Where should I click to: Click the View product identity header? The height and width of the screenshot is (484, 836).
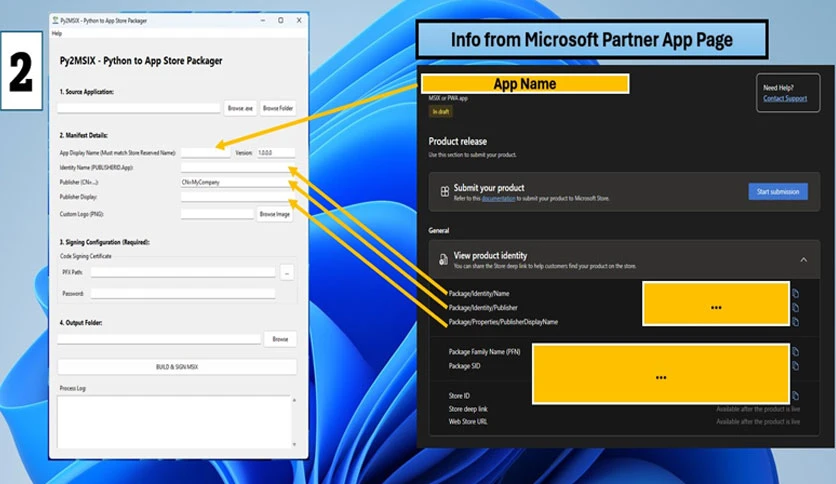point(624,260)
